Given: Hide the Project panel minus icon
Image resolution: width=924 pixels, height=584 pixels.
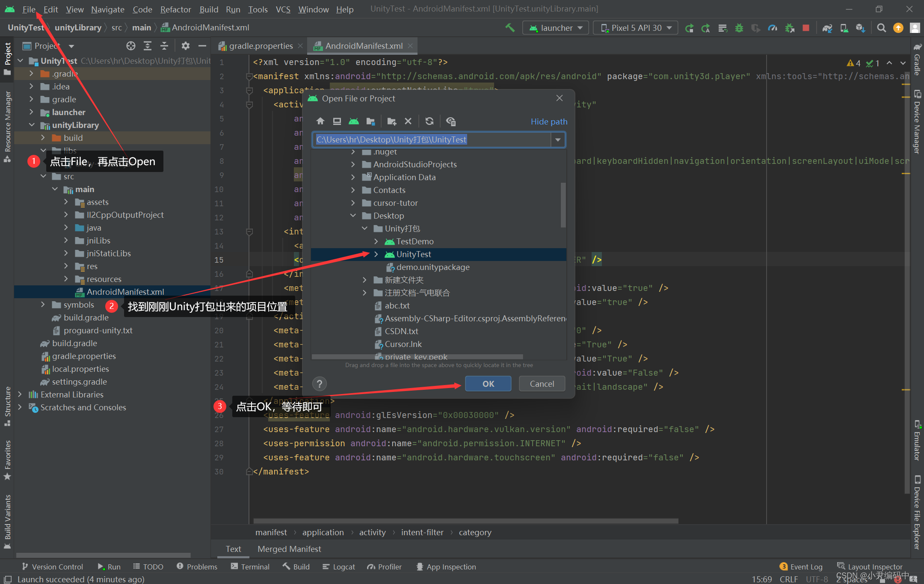Looking at the screenshot, I should (202, 46).
